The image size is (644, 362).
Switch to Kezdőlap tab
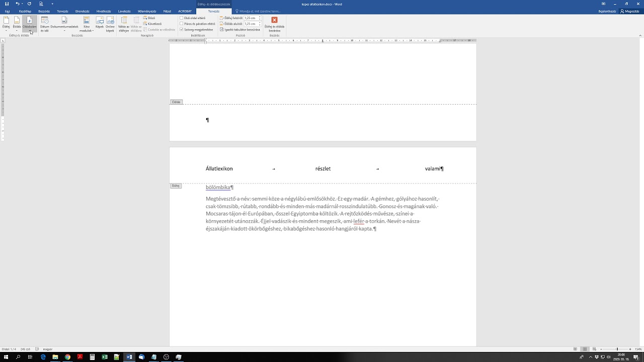click(25, 11)
